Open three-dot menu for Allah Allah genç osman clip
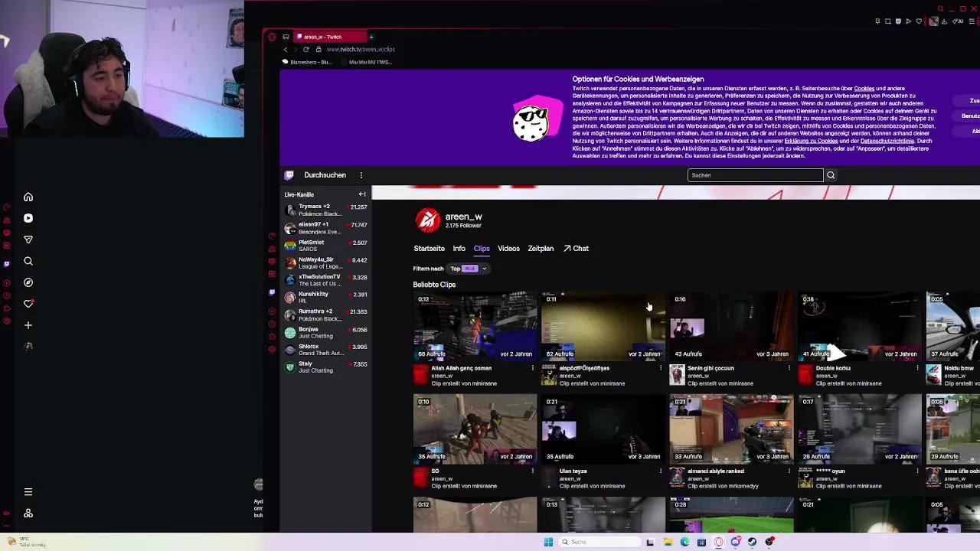Screen dimensions: 980x551 (532, 369)
